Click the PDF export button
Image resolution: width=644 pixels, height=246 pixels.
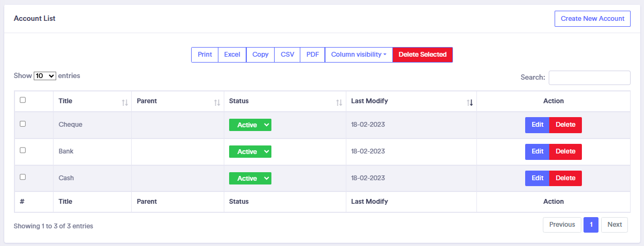point(313,55)
